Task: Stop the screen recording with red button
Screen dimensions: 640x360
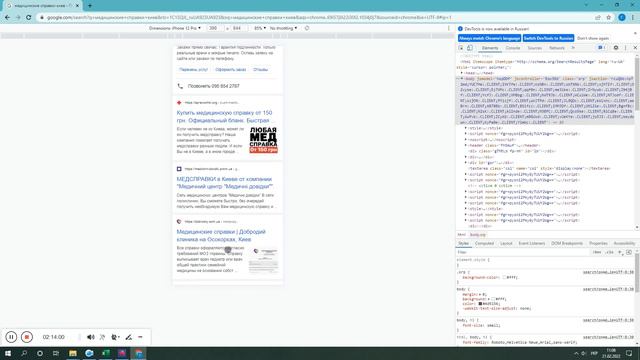Action: coord(27,337)
